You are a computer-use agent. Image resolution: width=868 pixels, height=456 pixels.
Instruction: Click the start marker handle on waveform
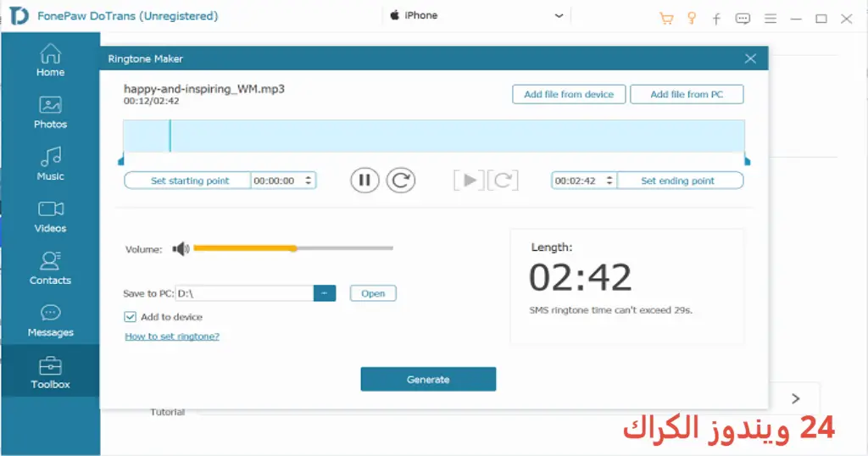tap(121, 161)
